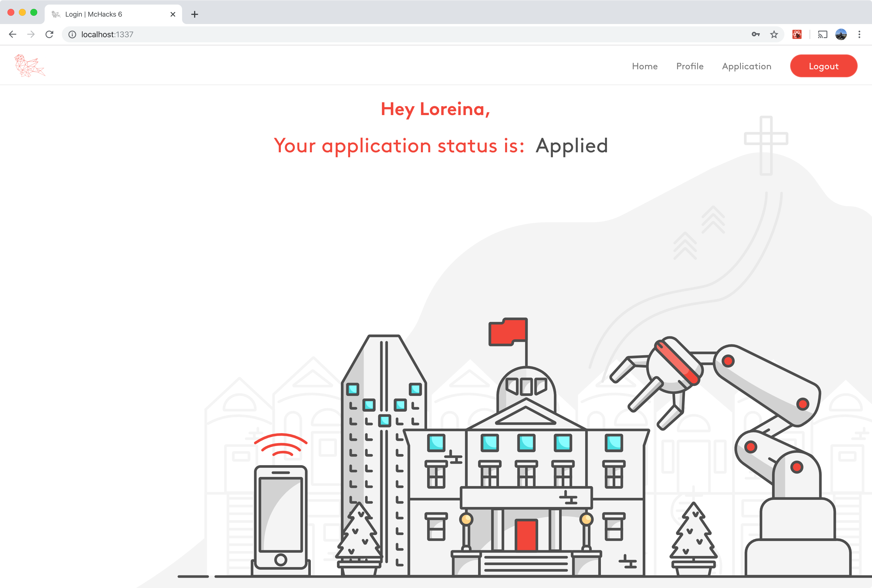
Task: Open the Profile nav link
Action: [x=690, y=66]
